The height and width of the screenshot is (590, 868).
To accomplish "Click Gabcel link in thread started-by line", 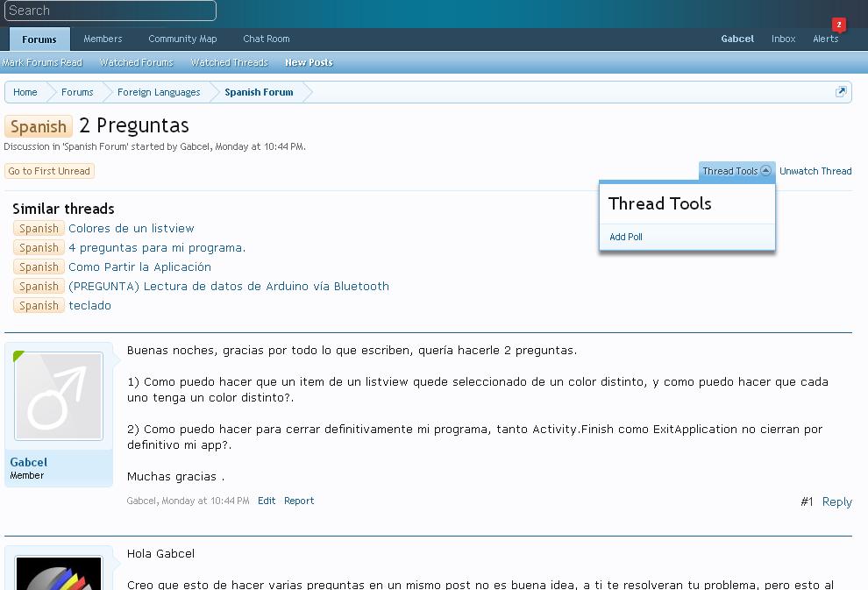I will pyautogui.click(x=195, y=146).
